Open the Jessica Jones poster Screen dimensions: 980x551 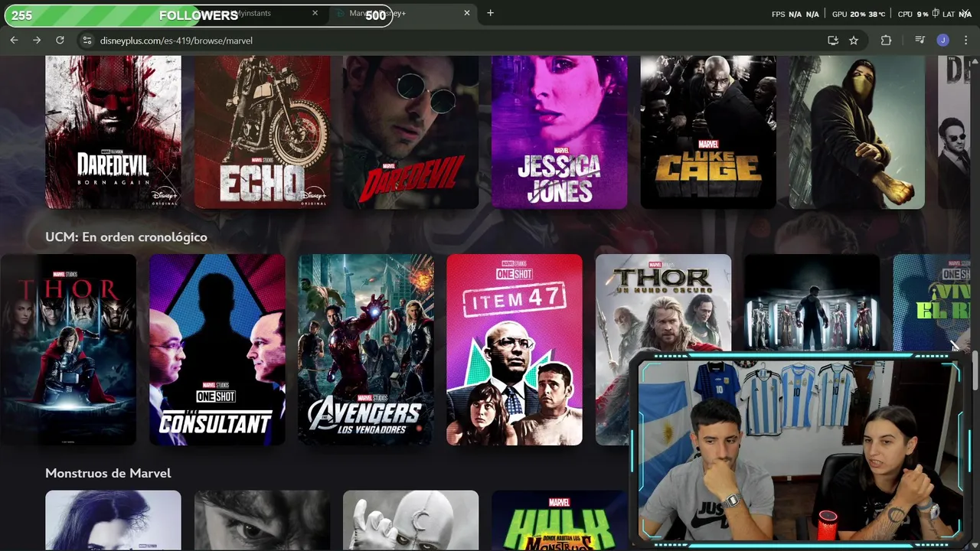point(560,132)
